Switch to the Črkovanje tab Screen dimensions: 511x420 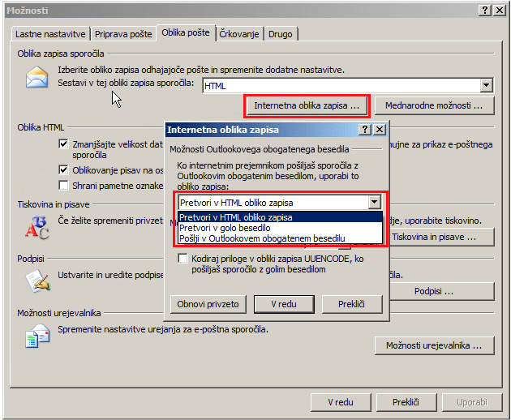click(x=239, y=33)
